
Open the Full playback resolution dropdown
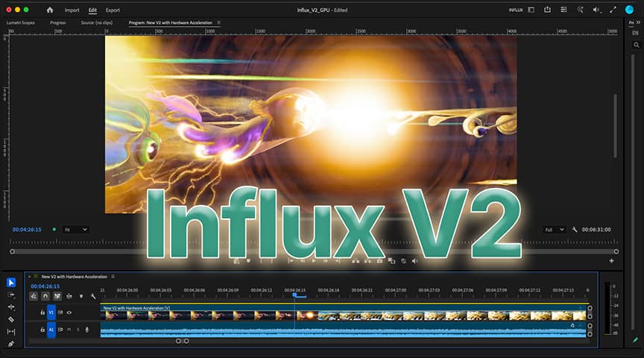tap(554, 230)
